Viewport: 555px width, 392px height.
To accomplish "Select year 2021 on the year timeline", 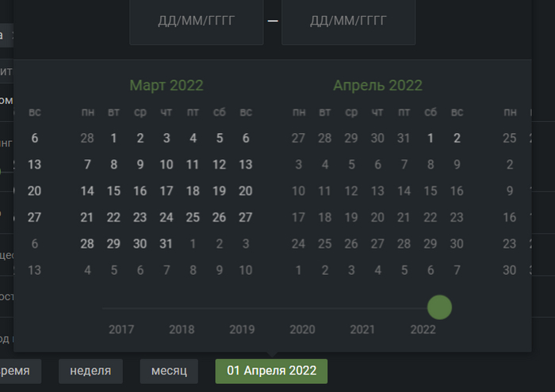I will tap(362, 329).
